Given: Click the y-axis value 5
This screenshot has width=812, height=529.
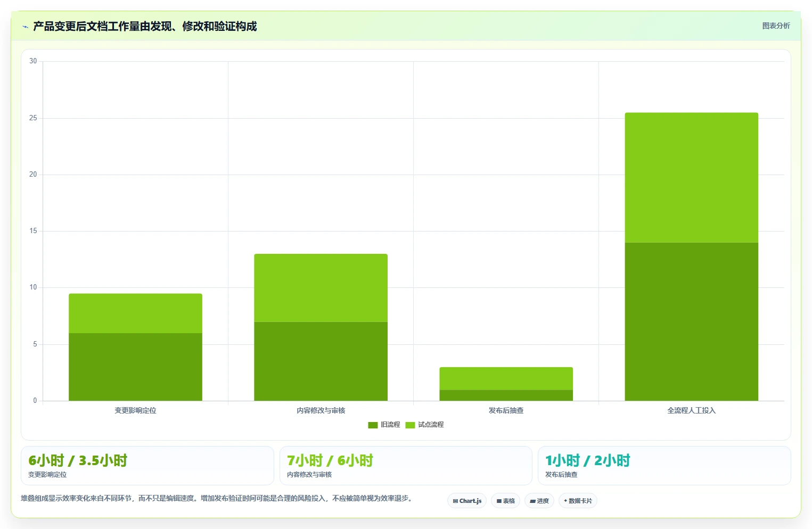Looking at the screenshot, I should tap(35, 344).
